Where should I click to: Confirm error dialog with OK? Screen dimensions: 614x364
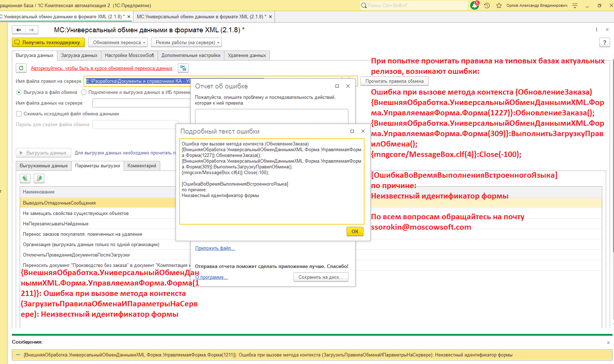[x=355, y=231]
